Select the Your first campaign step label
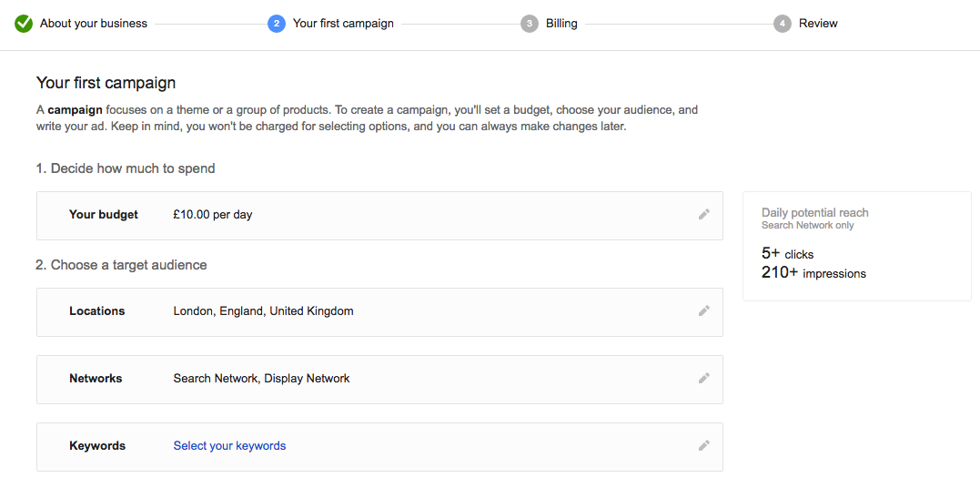 click(343, 24)
